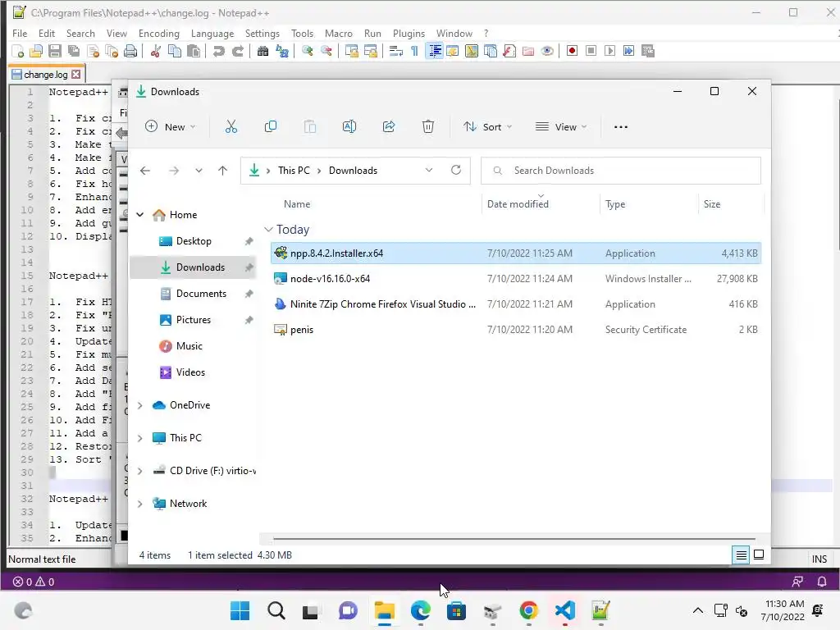The image size is (840, 630).
Task: Select npp.8.4.2.Installer.x64 file
Action: click(x=516, y=253)
